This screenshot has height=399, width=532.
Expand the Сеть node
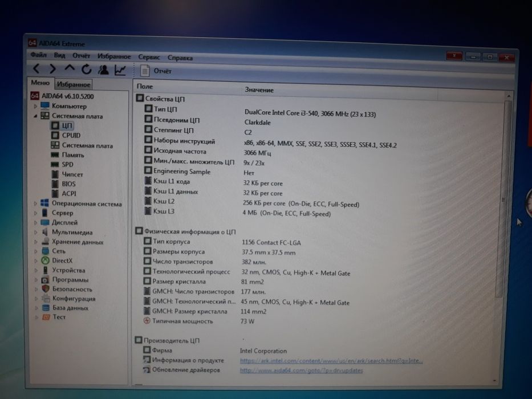36,251
